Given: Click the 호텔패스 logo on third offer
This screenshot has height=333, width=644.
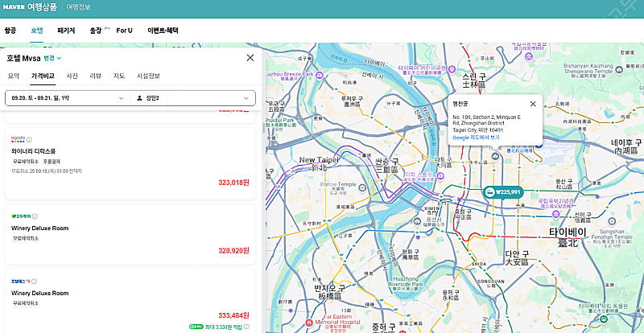Looking at the screenshot, I should (x=21, y=282).
